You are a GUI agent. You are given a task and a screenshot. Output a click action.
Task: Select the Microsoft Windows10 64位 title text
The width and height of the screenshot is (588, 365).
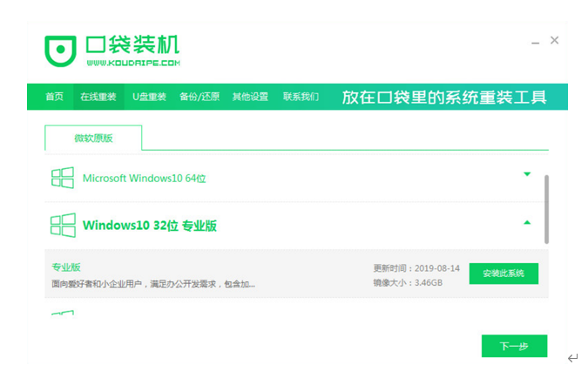(145, 179)
